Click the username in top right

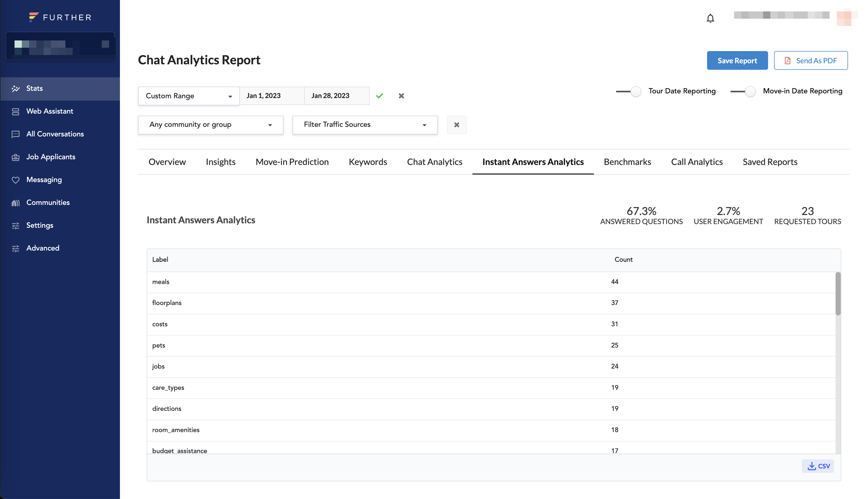[782, 15]
